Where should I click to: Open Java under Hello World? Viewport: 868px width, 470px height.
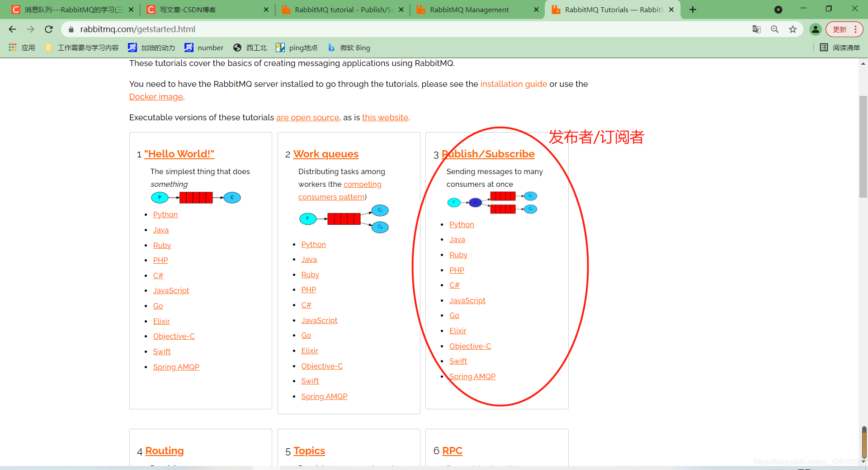(x=161, y=230)
